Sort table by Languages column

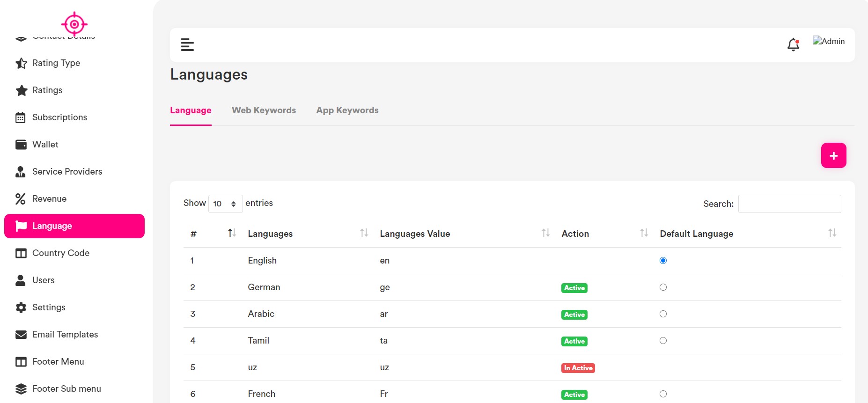[270, 234]
